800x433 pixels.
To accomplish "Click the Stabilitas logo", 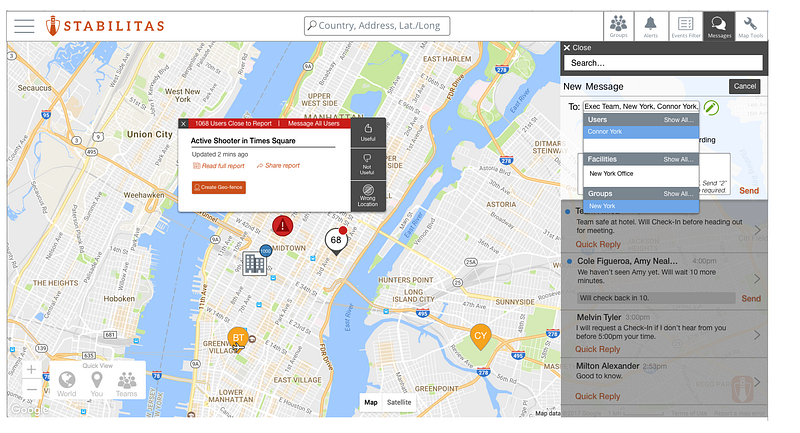I will pyautogui.click(x=105, y=26).
